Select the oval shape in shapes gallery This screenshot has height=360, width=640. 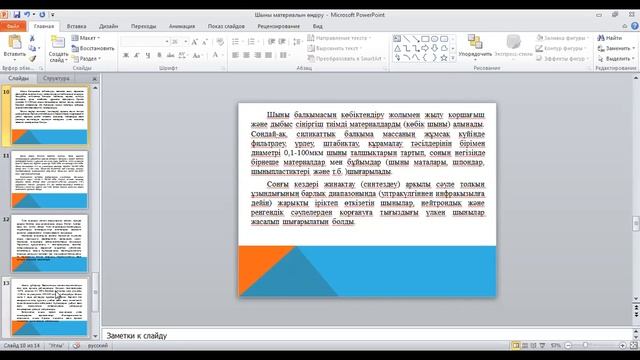coord(434,39)
